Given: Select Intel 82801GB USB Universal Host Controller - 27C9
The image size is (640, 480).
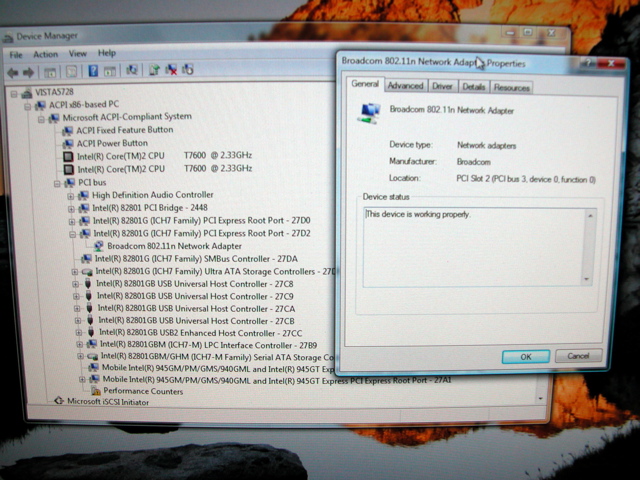Looking at the screenshot, I should pyautogui.click(x=195, y=296).
